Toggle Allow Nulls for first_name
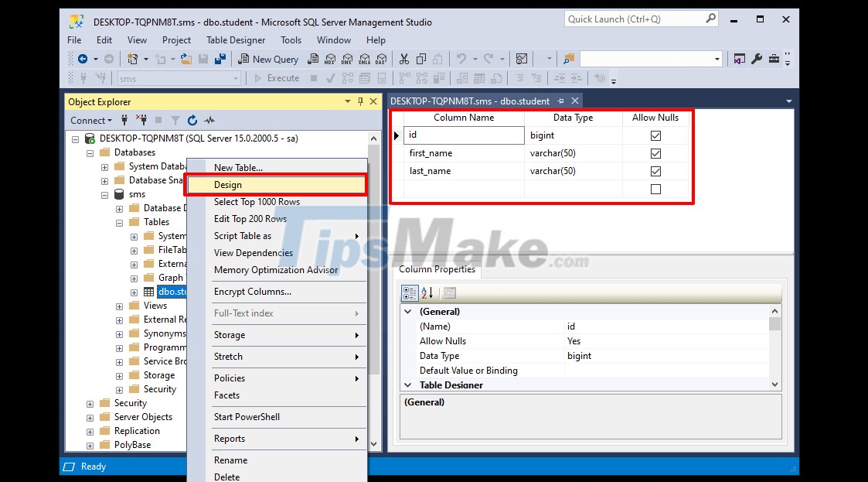Image resolution: width=868 pixels, height=482 pixels. (655, 153)
